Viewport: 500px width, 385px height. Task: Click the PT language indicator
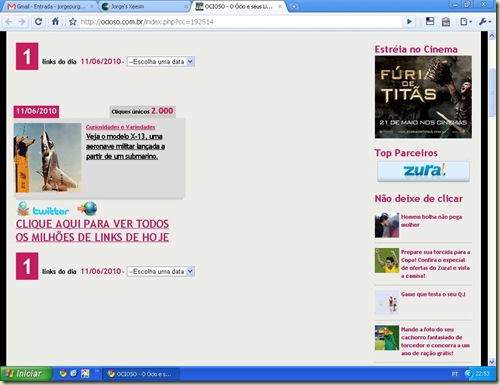[x=455, y=374]
